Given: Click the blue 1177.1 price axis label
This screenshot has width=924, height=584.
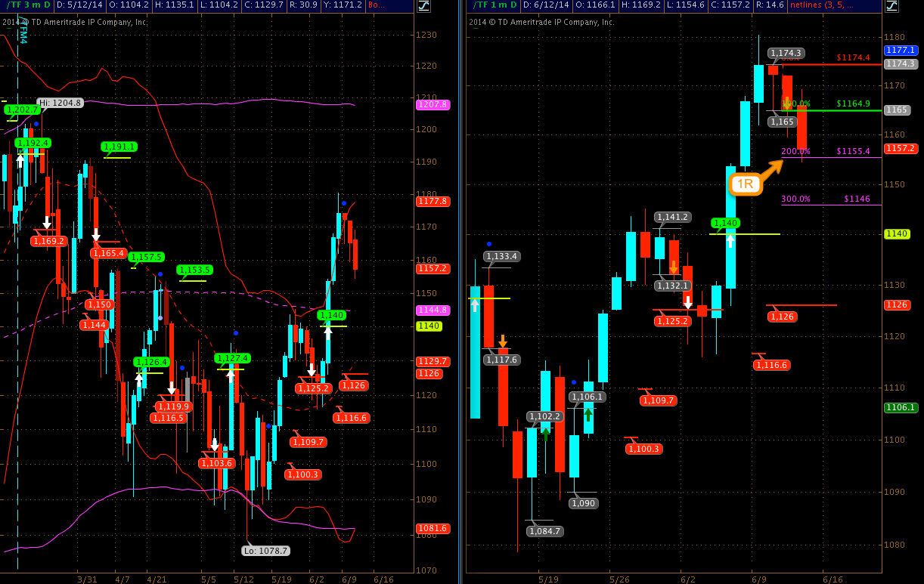Looking at the screenshot, I should click(x=901, y=50).
